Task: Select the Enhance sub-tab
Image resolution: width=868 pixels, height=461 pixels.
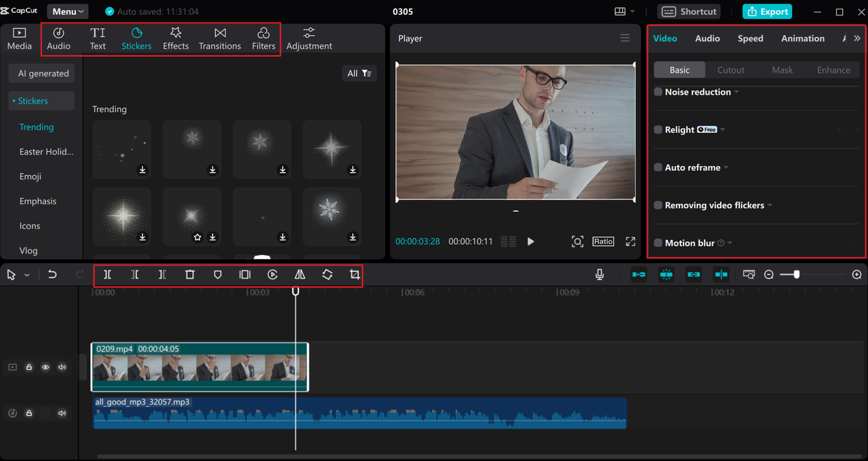Action: pyautogui.click(x=833, y=70)
